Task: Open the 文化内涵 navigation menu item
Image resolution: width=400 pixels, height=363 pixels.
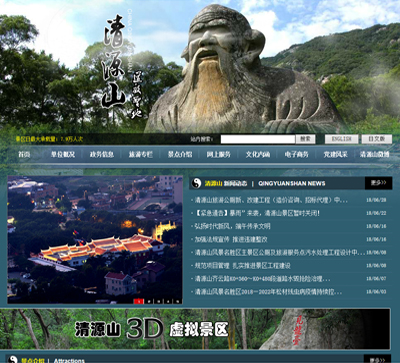Action: pos(258,154)
